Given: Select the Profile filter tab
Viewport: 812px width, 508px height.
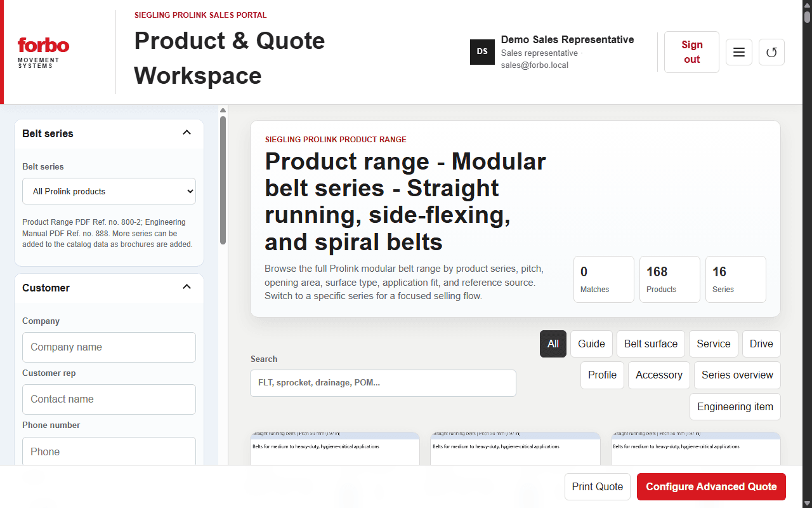Looking at the screenshot, I should 602,375.
